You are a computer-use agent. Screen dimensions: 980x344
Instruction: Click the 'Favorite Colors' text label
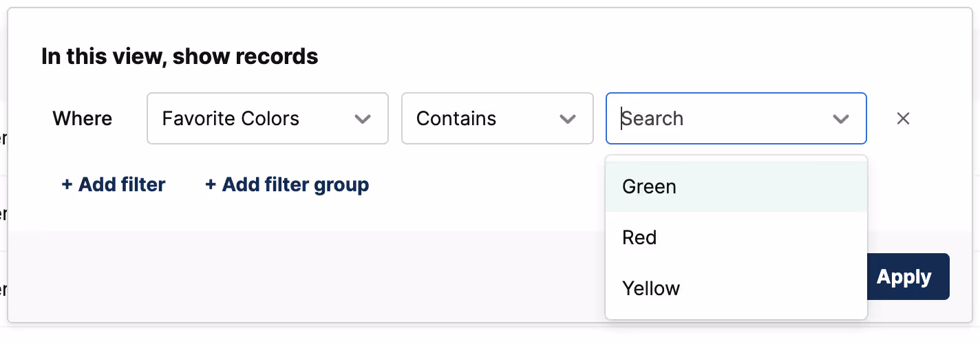[x=231, y=118]
